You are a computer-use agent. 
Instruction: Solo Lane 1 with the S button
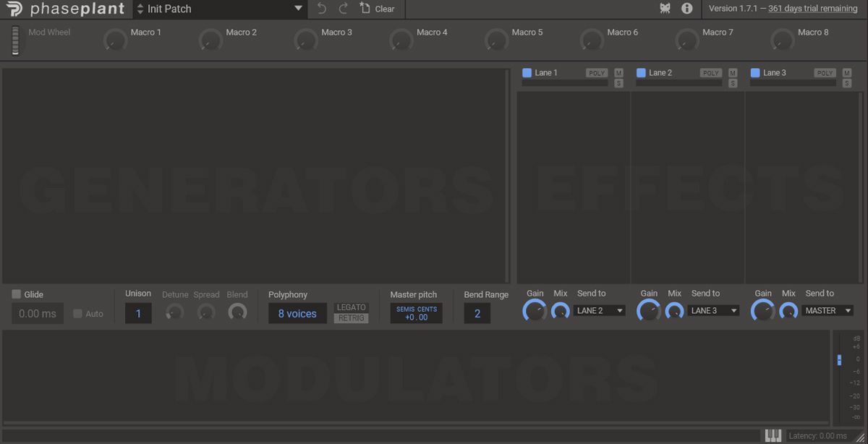pos(618,83)
